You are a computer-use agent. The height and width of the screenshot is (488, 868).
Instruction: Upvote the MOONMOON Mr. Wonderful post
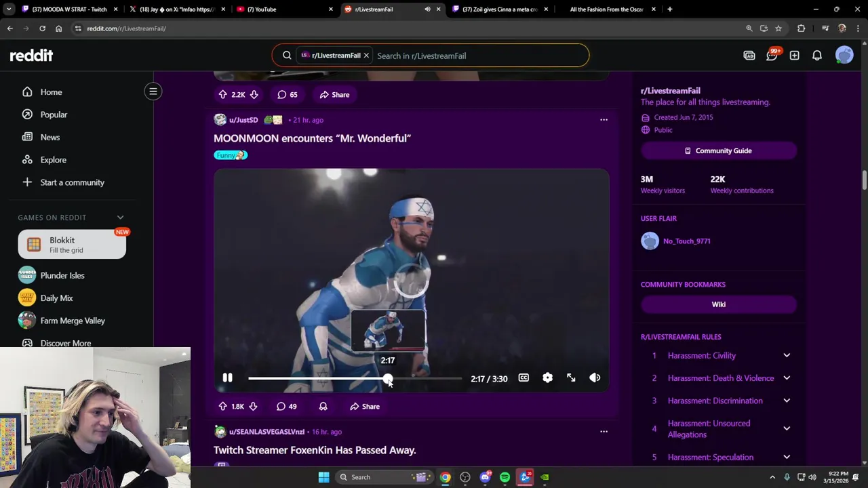222,407
